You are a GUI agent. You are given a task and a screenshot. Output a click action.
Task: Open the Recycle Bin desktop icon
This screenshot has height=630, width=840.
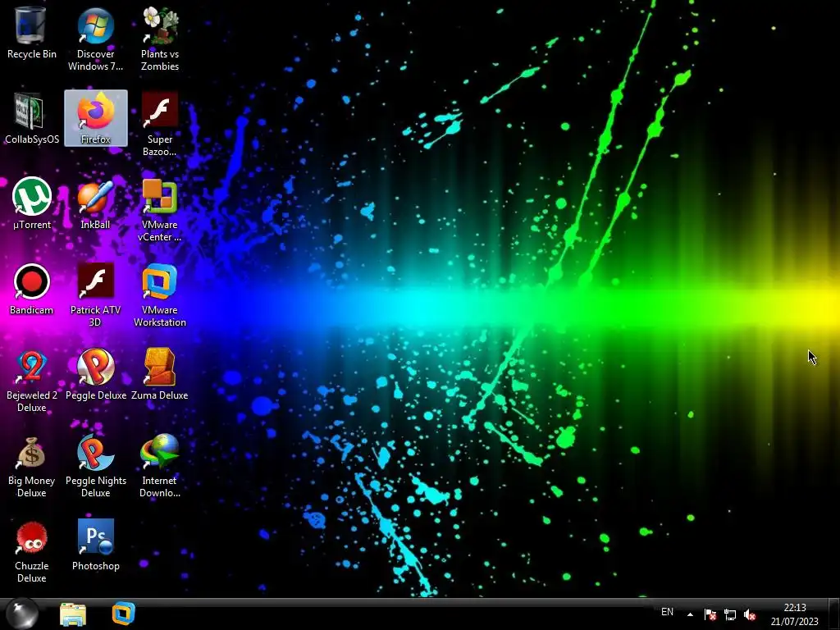pyautogui.click(x=32, y=33)
